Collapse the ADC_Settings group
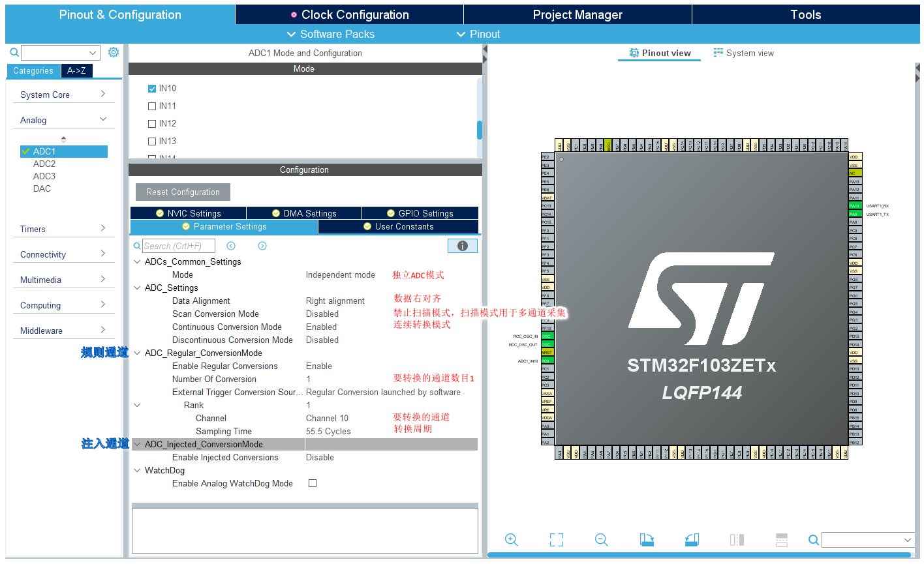This screenshot has height=564, width=924. pos(137,288)
